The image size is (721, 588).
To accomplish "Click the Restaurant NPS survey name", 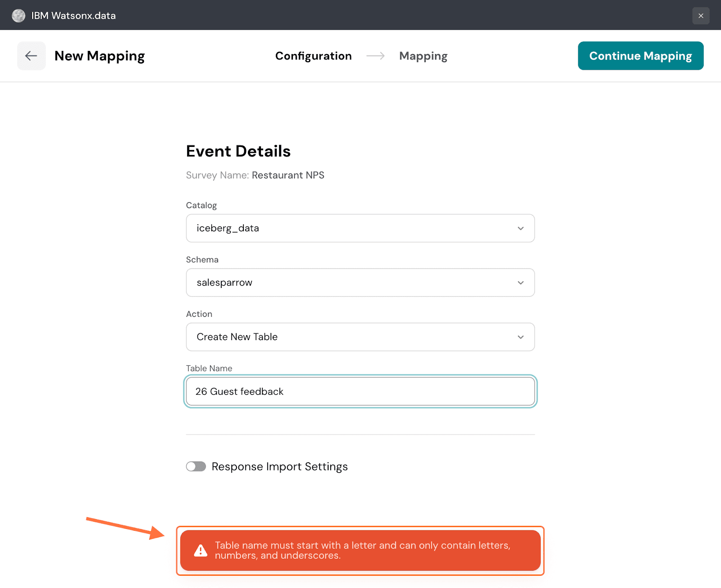I will click(x=288, y=175).
